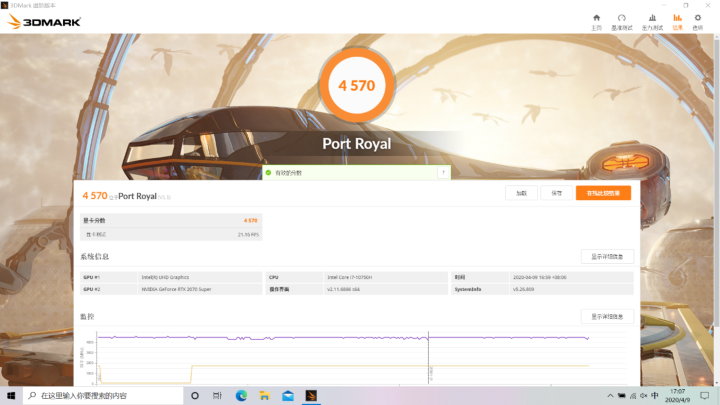The image size is (720, 405).
Task: Open the question mark help on score banner
Action: click(x=443, y=173)
